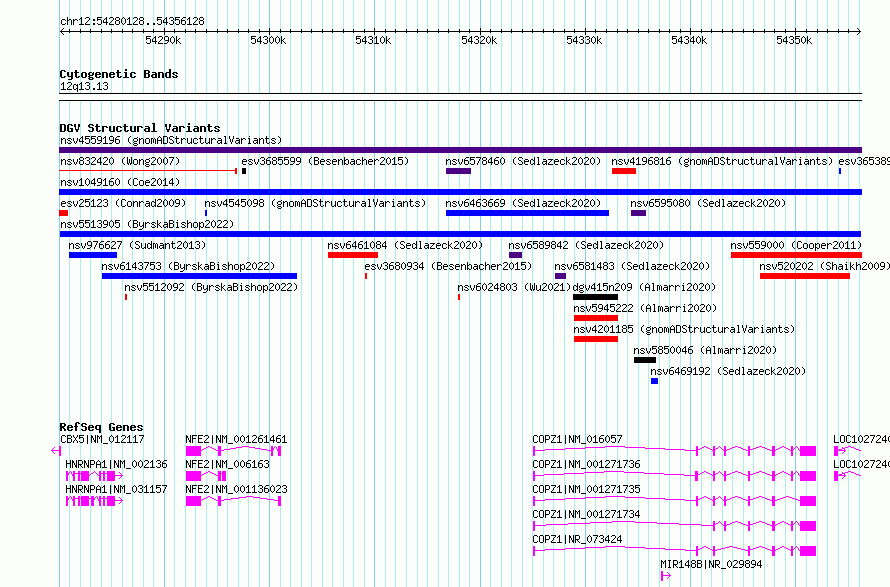Click nsv6463669 (Sedlazeck2020) label
Viewport: 890px width, 587px height.
[x=523, y=203]
